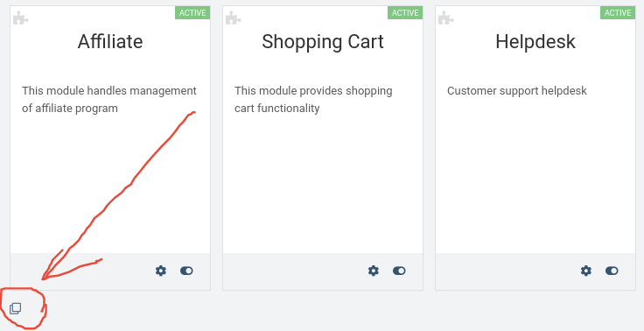Click the Shopping Cart puzzle piece icon
Screen dimensions: 644x331
(234, 18)
